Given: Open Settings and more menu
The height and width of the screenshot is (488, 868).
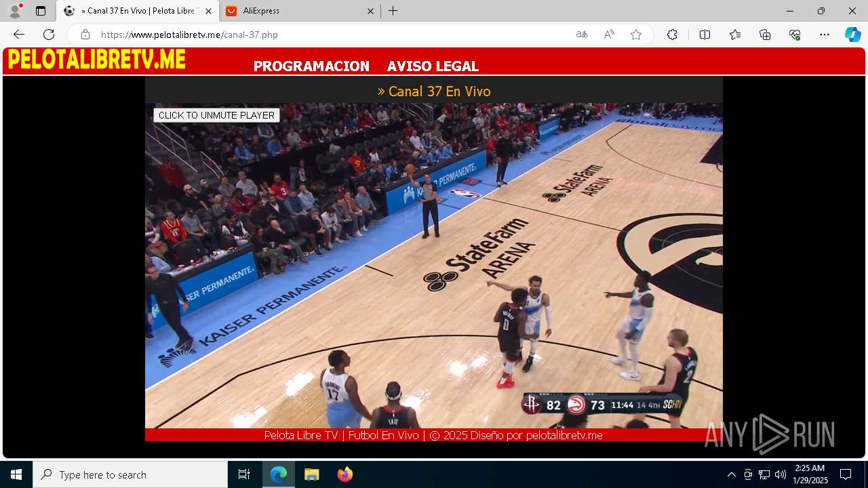Looking at the screenshot, I should [825, 35].
